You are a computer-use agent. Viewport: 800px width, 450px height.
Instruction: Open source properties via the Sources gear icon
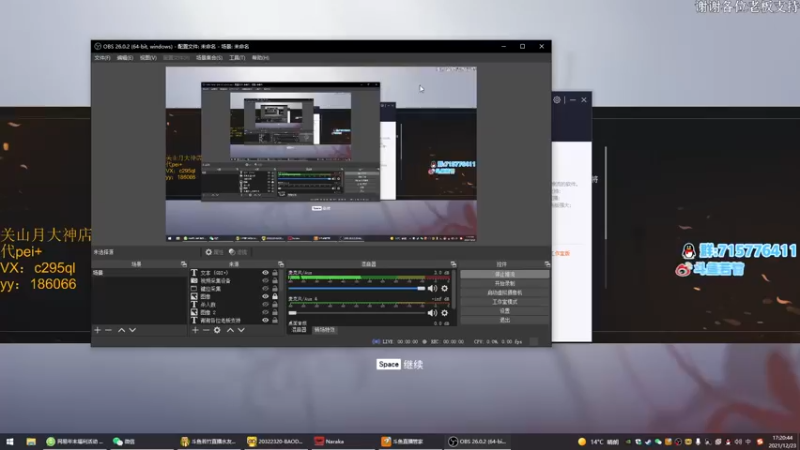pyautogui.click(x=217, y=330)
